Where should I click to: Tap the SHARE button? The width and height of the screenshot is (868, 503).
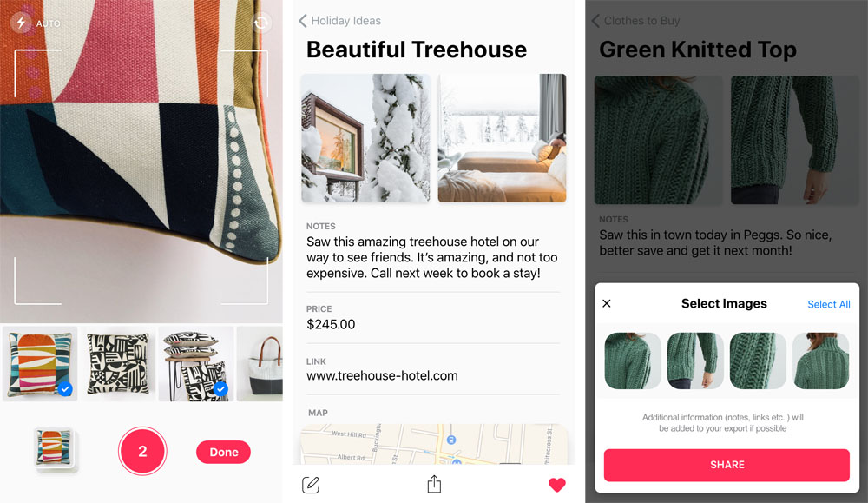click(x=727, y=465)
